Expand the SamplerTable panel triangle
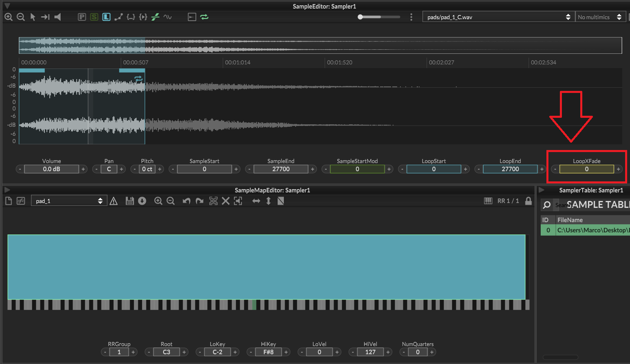Viewport: 630px width, 364px height. point(542,190)
